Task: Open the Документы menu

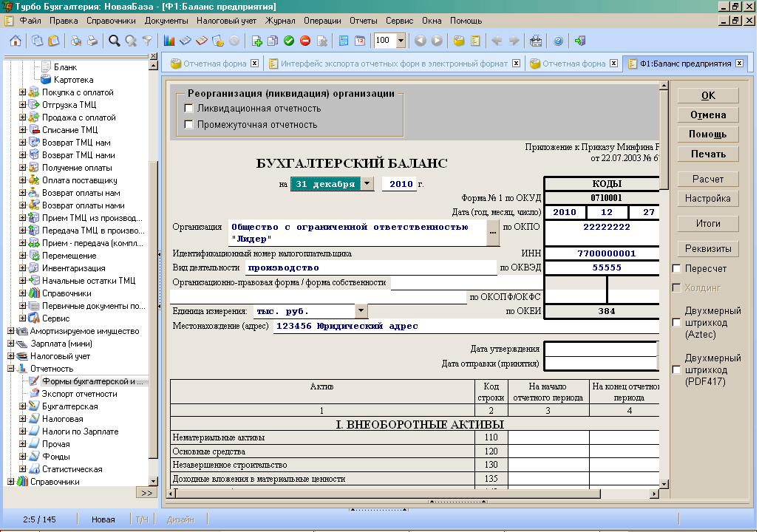Action: tap(166, 21)
